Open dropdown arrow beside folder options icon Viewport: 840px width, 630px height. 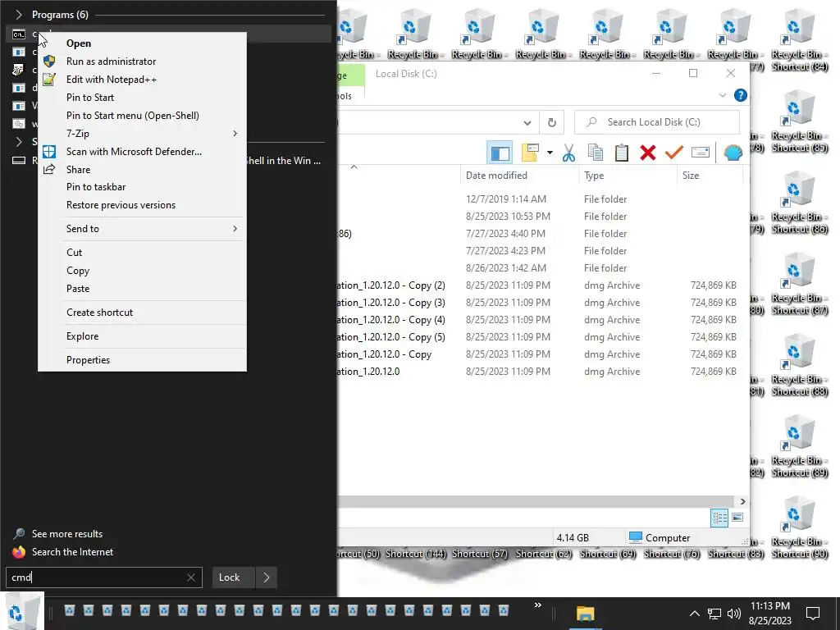click(550, 153)
